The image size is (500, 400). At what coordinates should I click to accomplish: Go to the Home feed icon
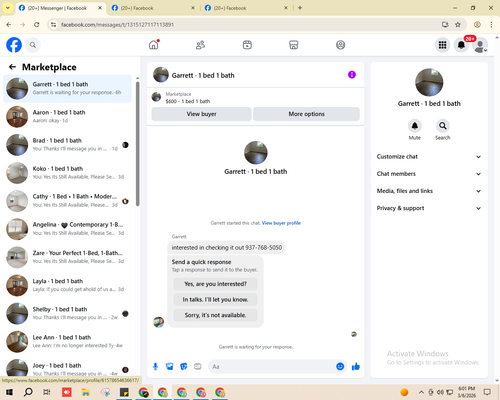pyautogui.click(x=154, y=45)
